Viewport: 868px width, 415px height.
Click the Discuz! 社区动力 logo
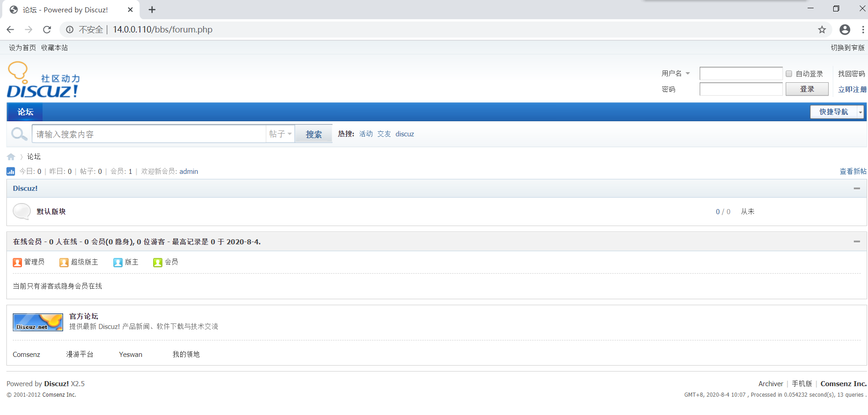coord(43,80)
